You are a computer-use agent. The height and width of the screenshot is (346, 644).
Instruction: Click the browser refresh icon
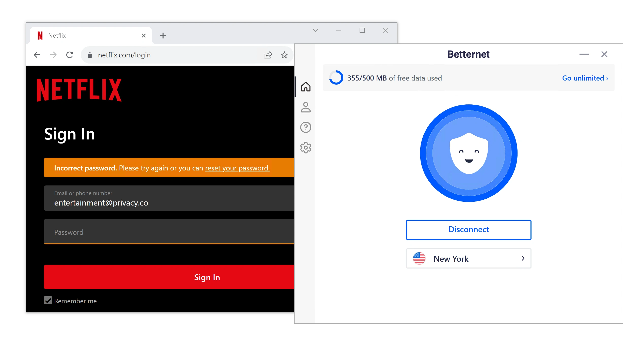(70, 55)
